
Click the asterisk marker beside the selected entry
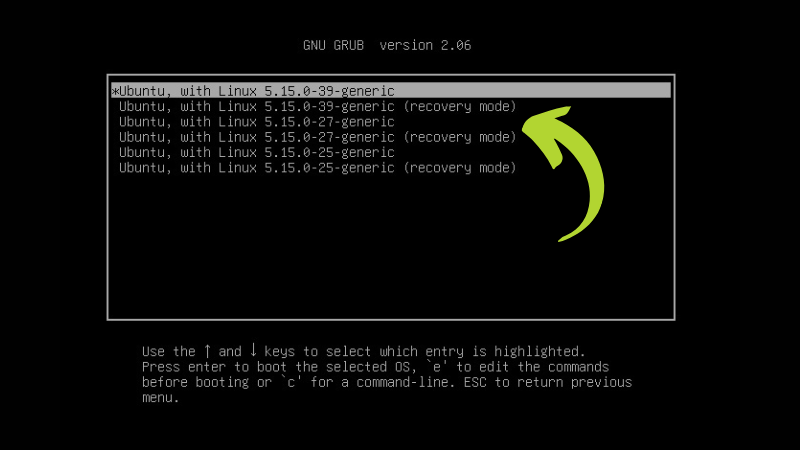115,91
